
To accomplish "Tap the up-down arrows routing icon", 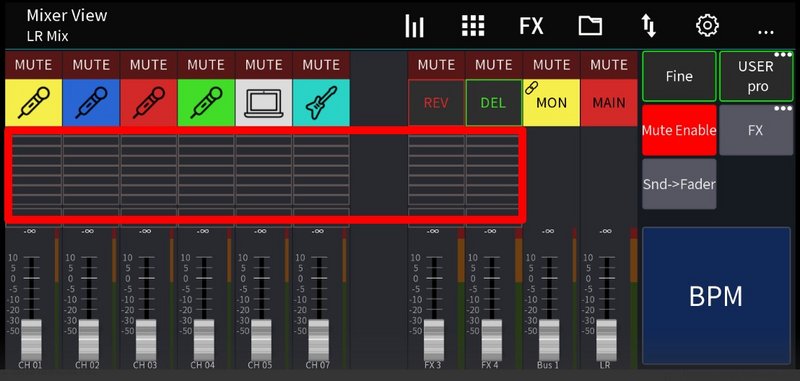I will pos(648,26).
